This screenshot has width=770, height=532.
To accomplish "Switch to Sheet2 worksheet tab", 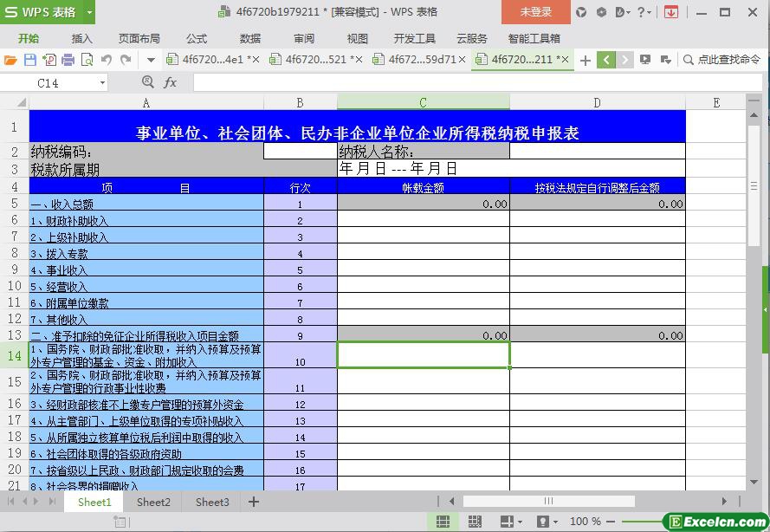I will [153, 502].
